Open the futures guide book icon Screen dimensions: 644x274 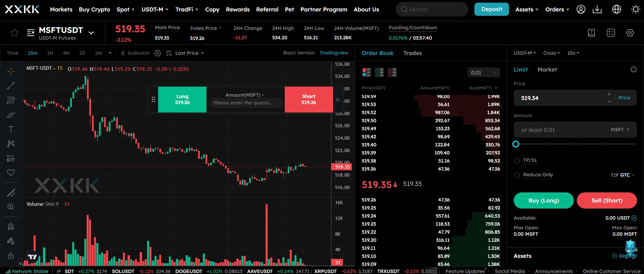point(591,33)
